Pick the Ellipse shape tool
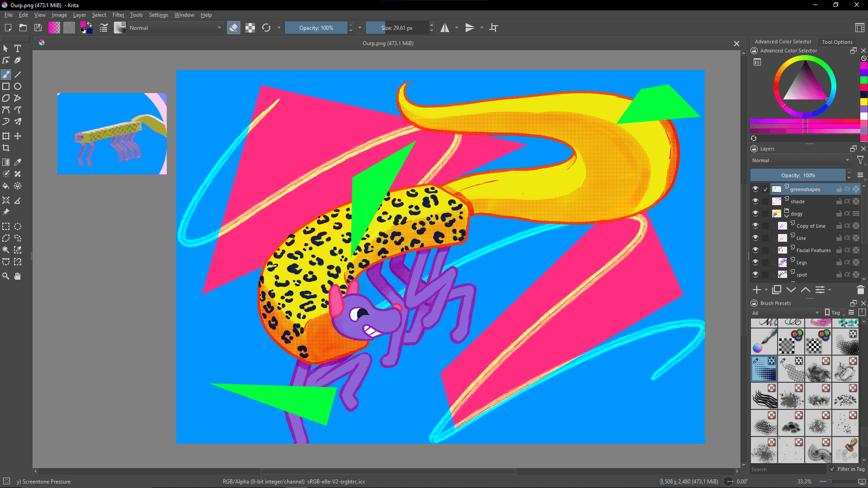The image size is (868, 488). [18, 86]
